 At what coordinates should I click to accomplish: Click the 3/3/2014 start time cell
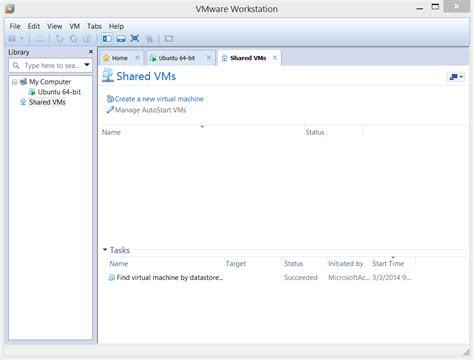point(392,278)
